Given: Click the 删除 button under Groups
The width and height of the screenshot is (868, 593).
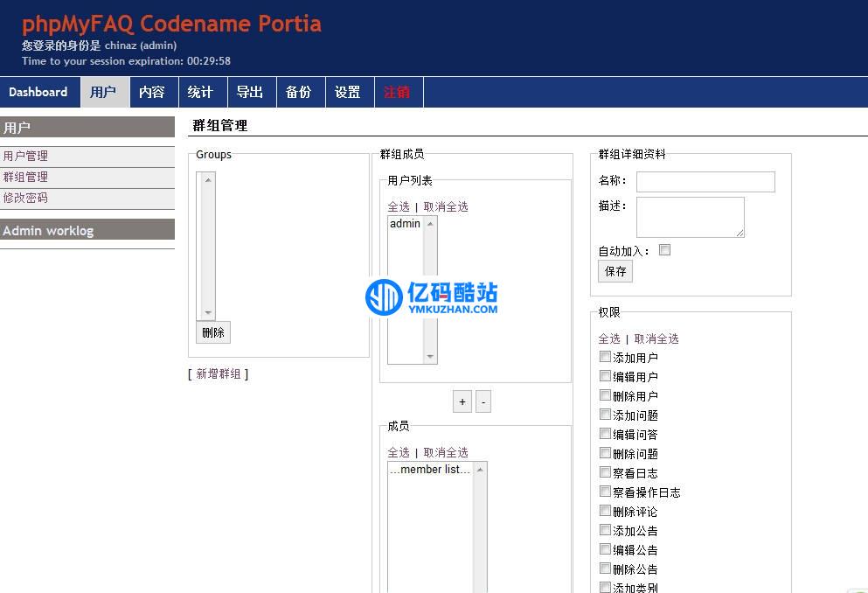Looking at the screenshot, I should click(x=212, y=332).
